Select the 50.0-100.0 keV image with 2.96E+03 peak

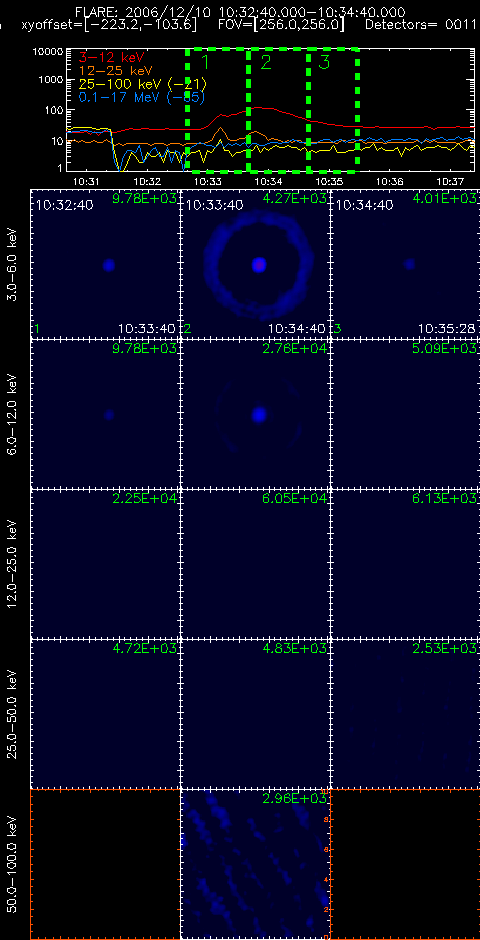255,864
